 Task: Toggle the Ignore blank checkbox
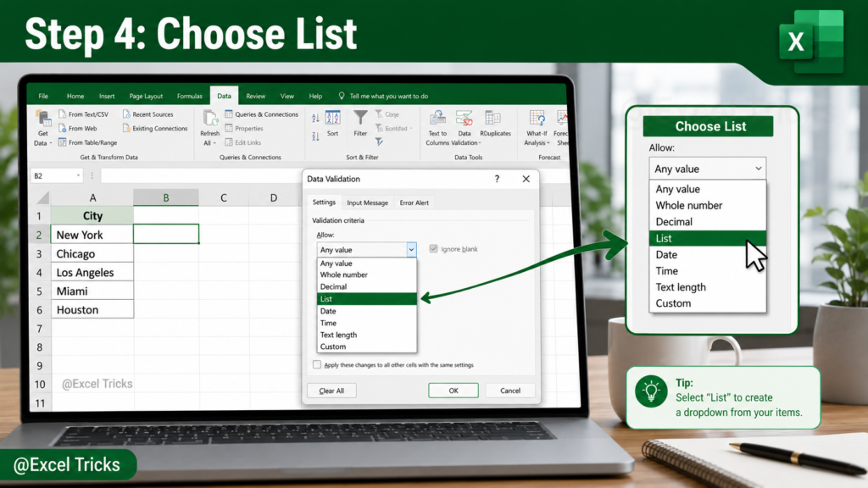pyautogui.click(x=433, y=249)
